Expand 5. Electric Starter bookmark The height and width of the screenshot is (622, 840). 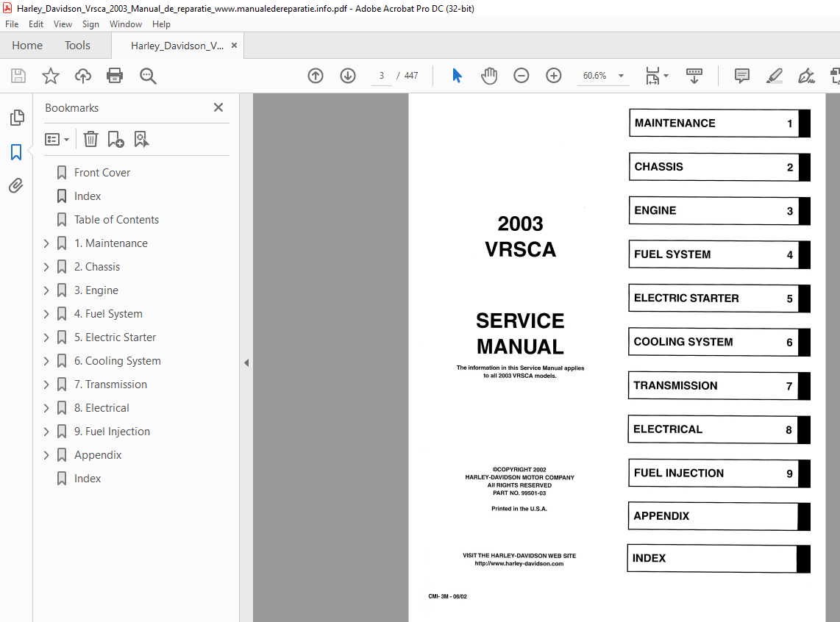click(x=46, y=337)
